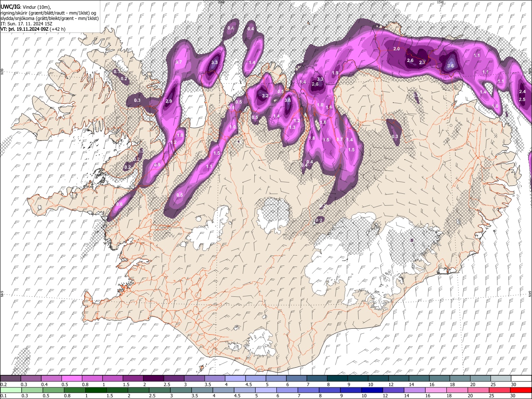
Task: Click the 15W longitude label at top edge
Action: [441, 2]
